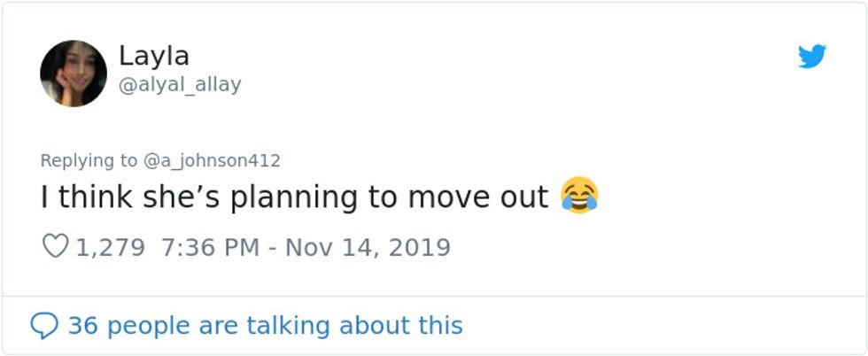Click the 1,279 like count
Screen dimensions: 868x356
pyautogui.click(x=110, y=247)
